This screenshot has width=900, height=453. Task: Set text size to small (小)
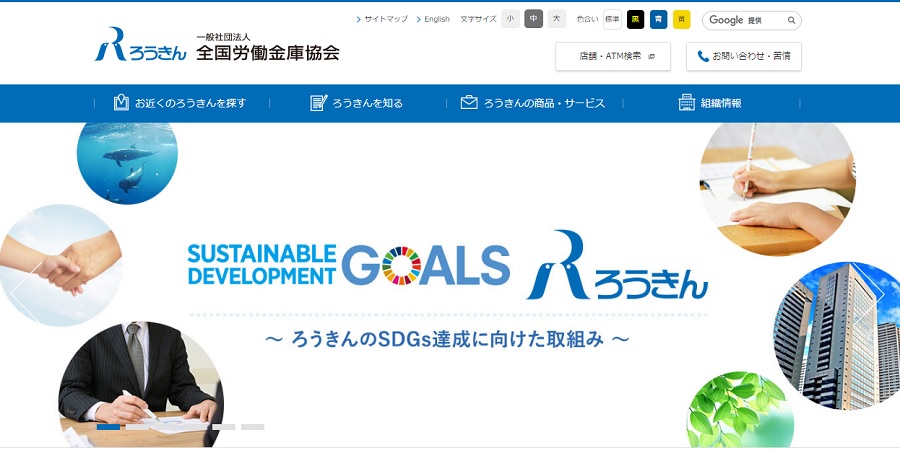[510, 19]
